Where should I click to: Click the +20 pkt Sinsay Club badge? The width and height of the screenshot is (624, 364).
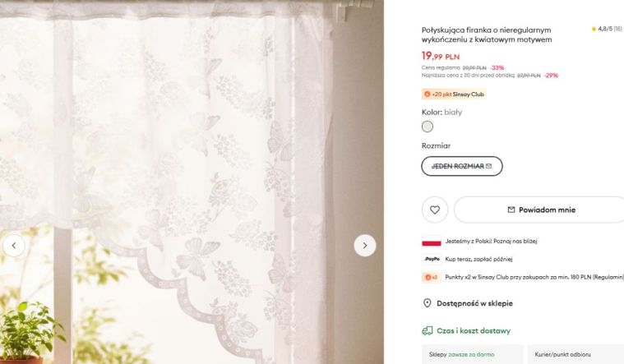click(x=454, y=94)
